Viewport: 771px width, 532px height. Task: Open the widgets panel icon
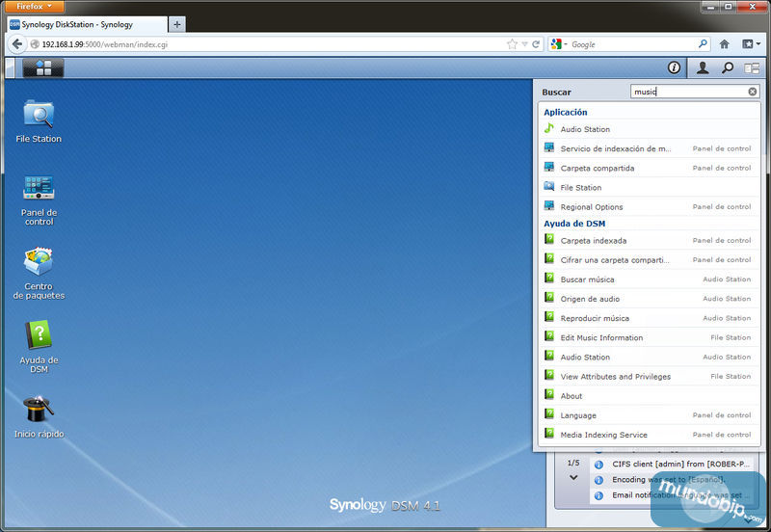tap(752, 67)
